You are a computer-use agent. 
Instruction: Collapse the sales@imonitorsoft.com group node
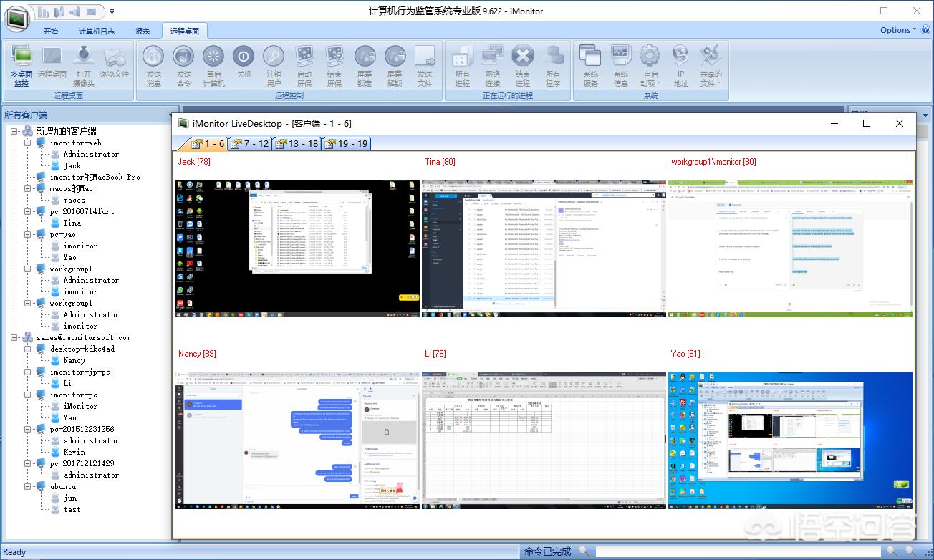tap(14, 337)
